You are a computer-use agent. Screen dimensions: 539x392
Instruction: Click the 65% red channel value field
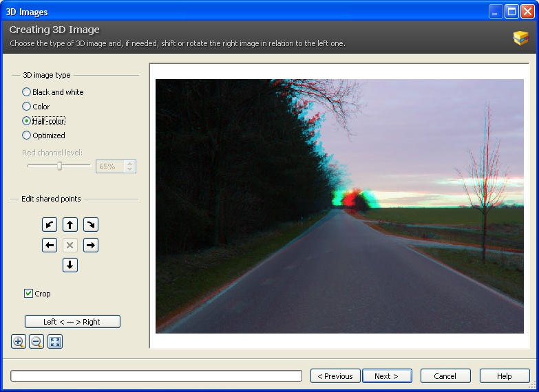pyautogui.click(x=110, y=166)
